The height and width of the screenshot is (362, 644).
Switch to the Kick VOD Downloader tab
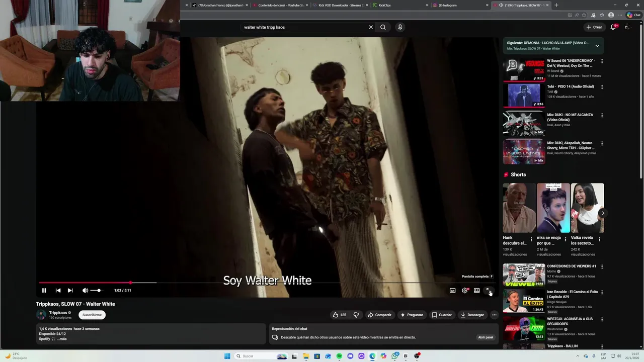point(340,5)
